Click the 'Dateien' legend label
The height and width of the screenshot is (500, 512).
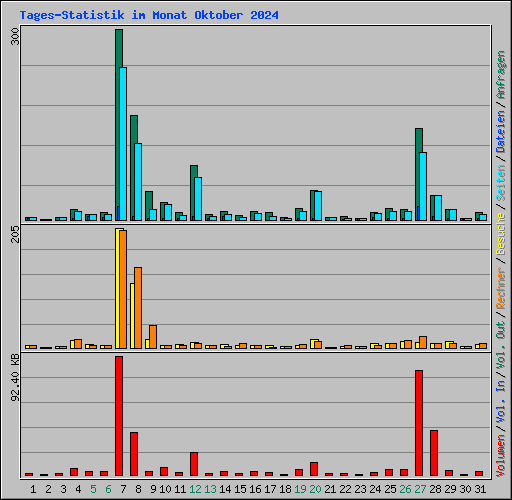click(x=501, y=131)
